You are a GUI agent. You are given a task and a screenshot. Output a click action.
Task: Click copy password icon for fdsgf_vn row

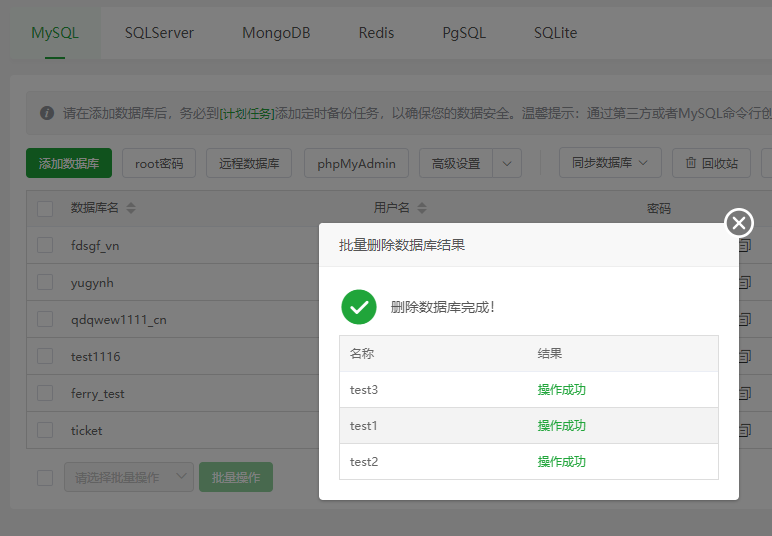click(x=745, y=245)
